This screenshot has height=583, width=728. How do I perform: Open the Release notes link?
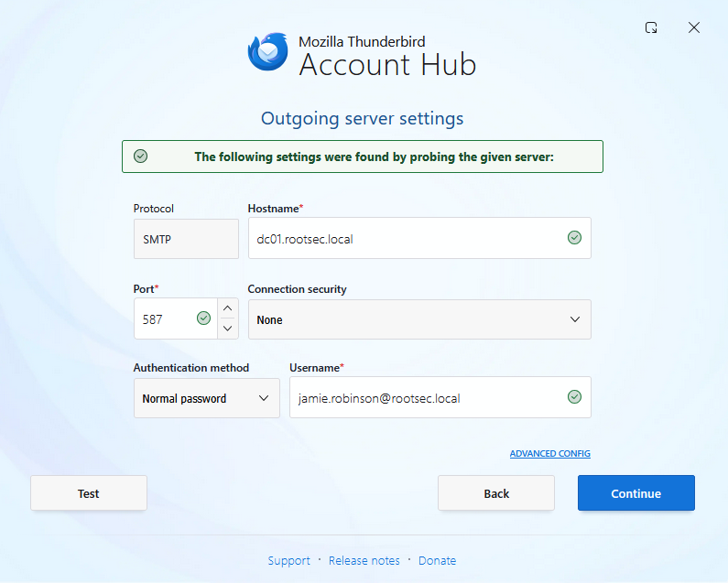point(364,561)
